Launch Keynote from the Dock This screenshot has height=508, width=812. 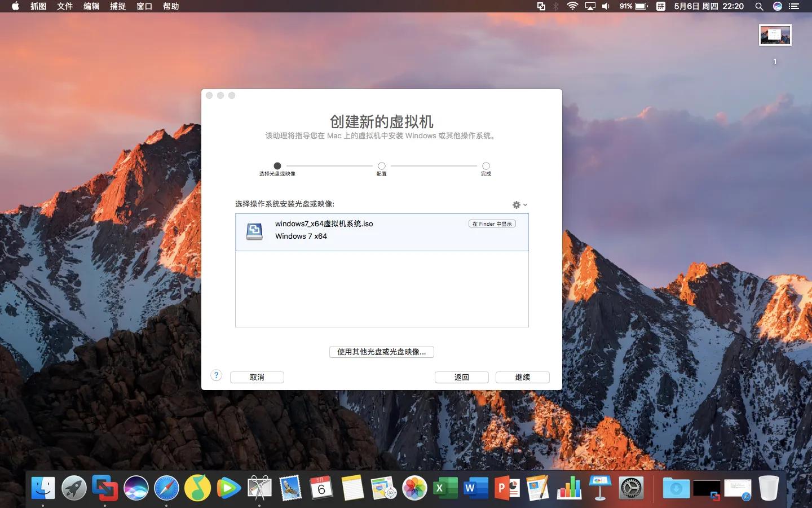(x=600, y=488)
